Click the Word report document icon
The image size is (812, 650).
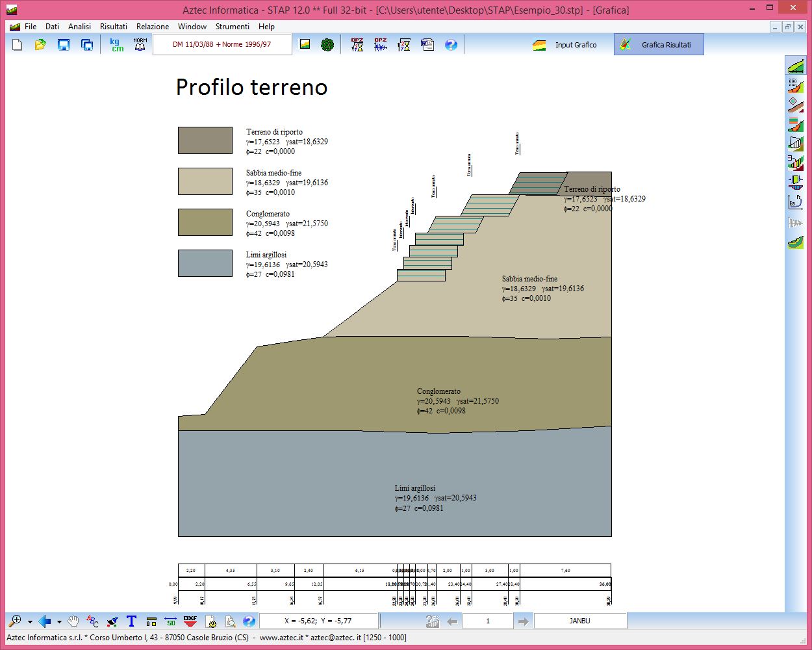[x=427, y=45]
